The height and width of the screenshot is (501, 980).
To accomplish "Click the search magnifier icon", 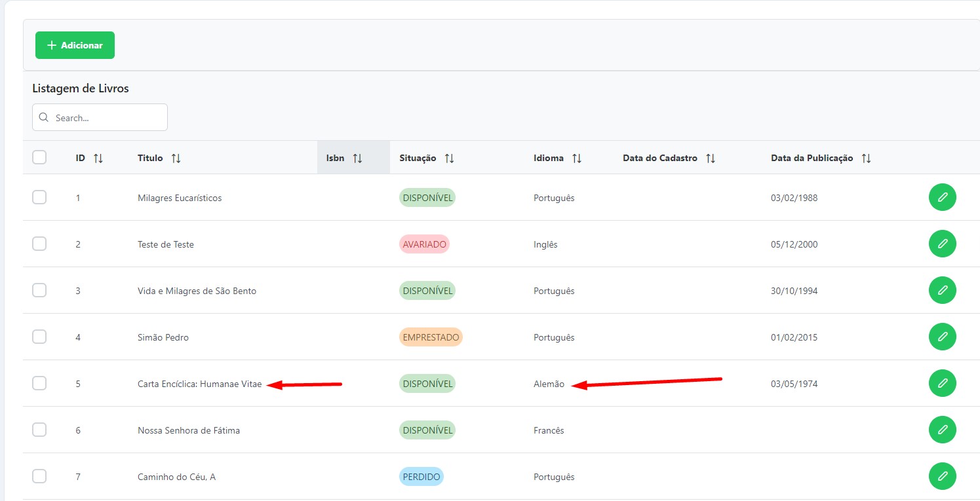I will pos(44,118).
